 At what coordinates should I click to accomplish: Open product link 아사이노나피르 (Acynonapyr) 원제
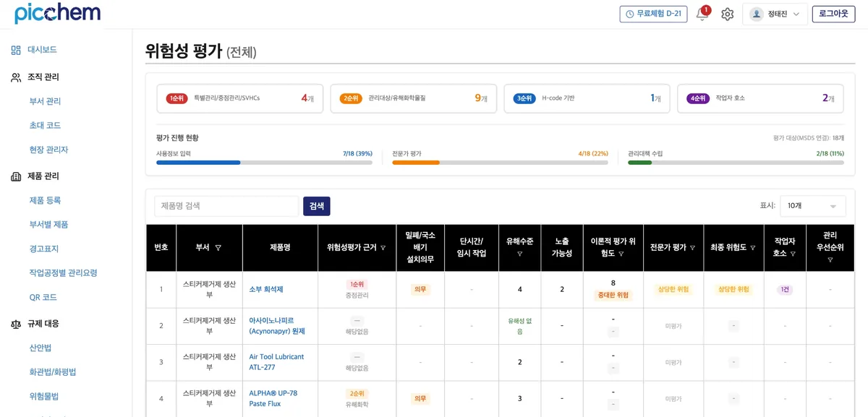click(277, 326)
